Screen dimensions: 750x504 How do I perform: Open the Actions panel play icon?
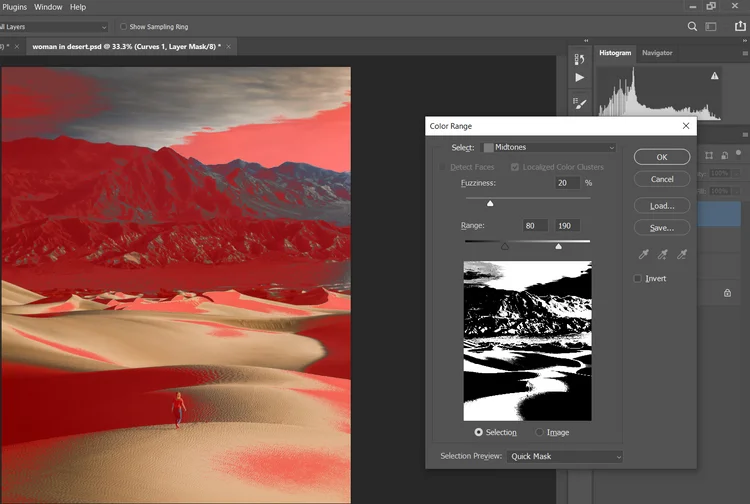point(580,78)
